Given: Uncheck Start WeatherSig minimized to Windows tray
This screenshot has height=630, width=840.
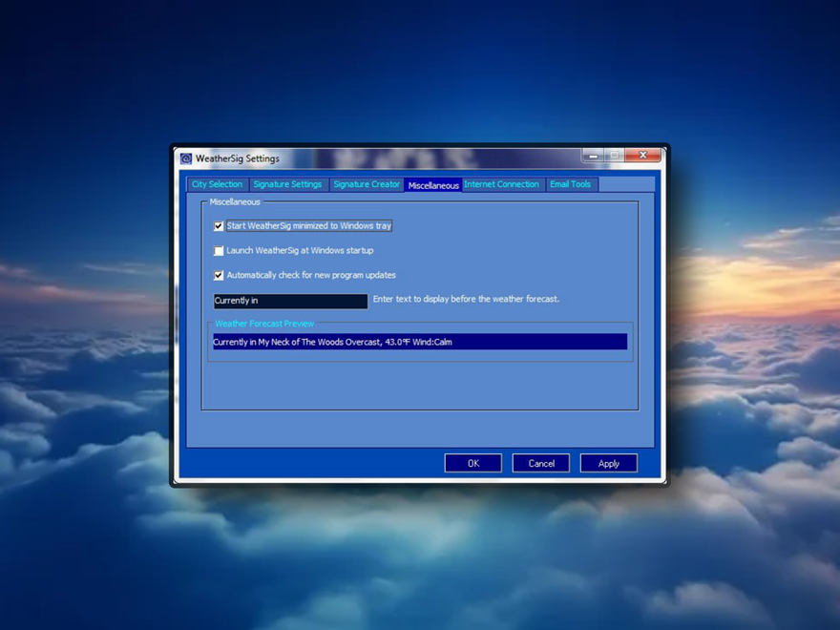Looking at the screenshot, I should (x=219, y=226).
